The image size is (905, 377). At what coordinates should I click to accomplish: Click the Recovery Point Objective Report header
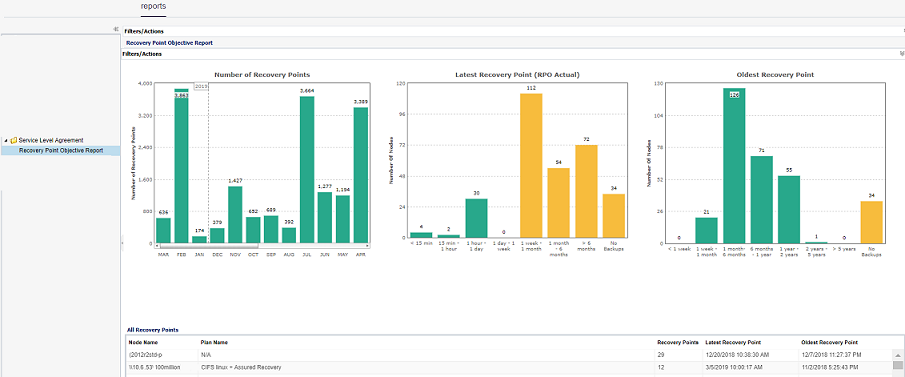(x=169, y=43)
